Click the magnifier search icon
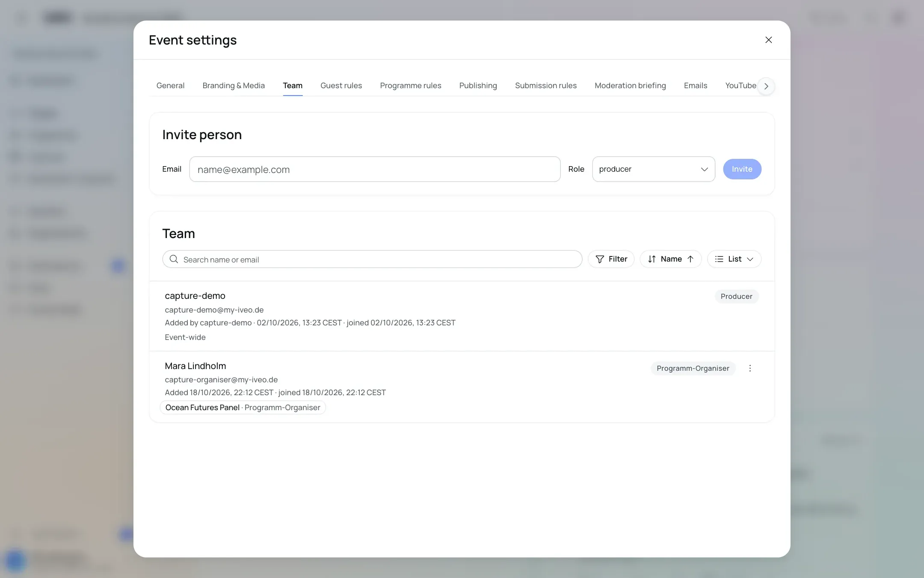 [174, 259]
